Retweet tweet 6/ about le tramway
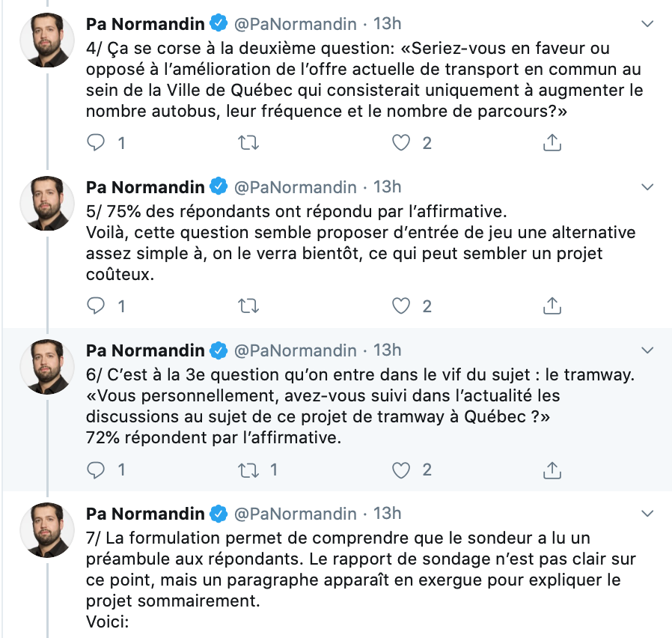The image size is (672, 638). tap(248, 470)
